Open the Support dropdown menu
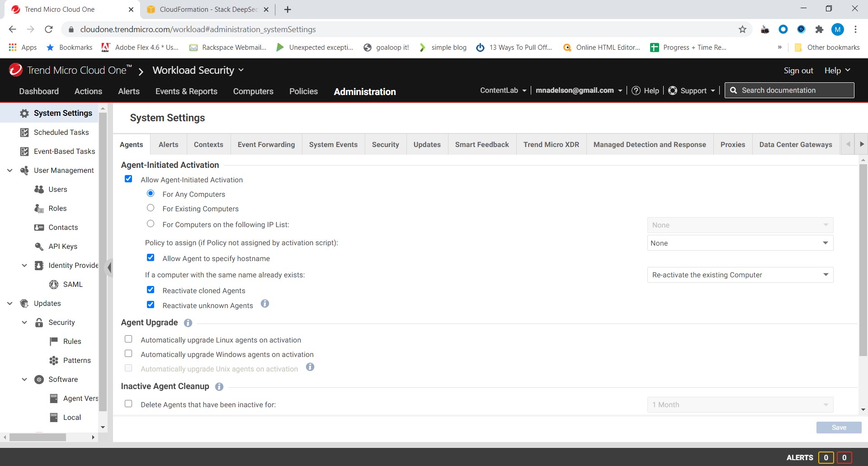The width and height of the screenshot is (868, 466). (x=692, y=90)
